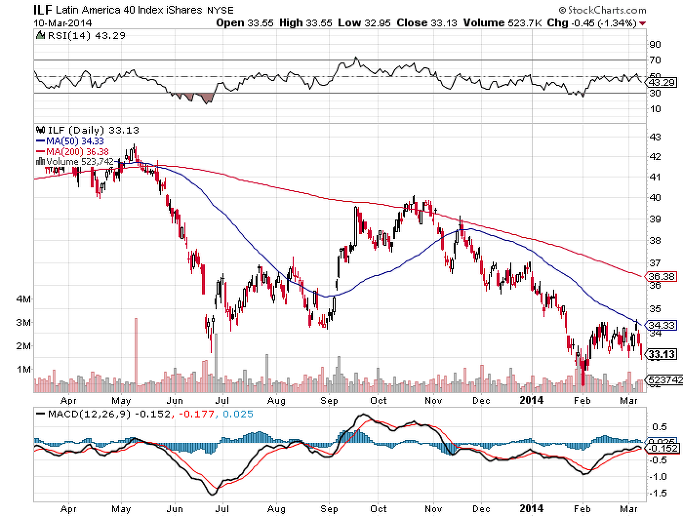Screen dimensions: 683x517
Task: Click Jun on the price chart time axis
Action: click(x=175, y=400)
